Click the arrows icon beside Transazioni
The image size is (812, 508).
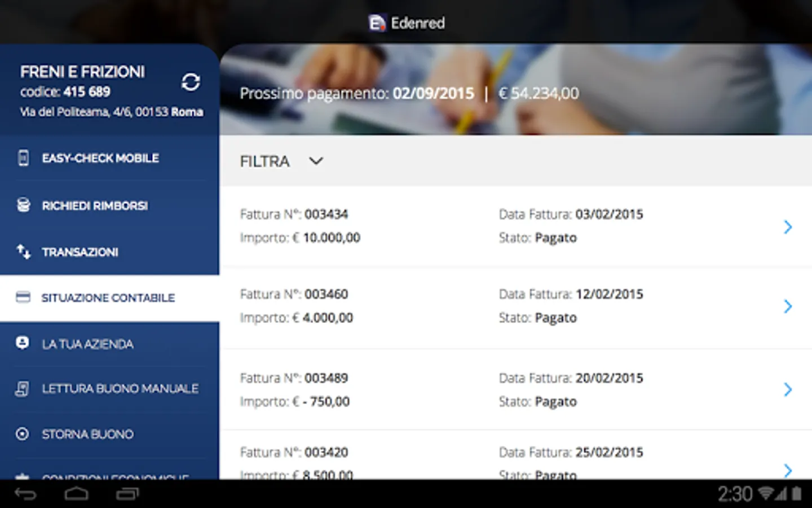pyautogui.click(x=23, y=252)
